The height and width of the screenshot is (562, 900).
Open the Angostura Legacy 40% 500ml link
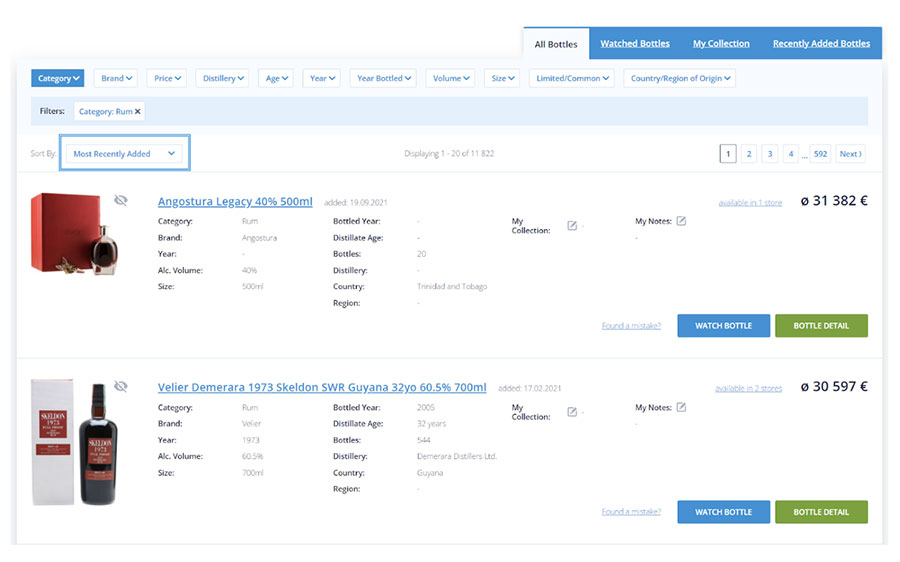click(235, 201)
